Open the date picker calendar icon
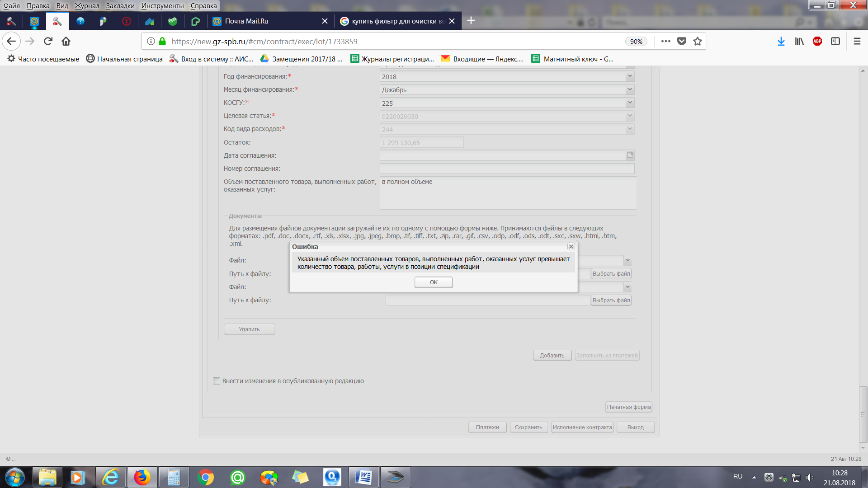Image resolution: width=868 pixels, height=488 pixels. tap(630, 155)
